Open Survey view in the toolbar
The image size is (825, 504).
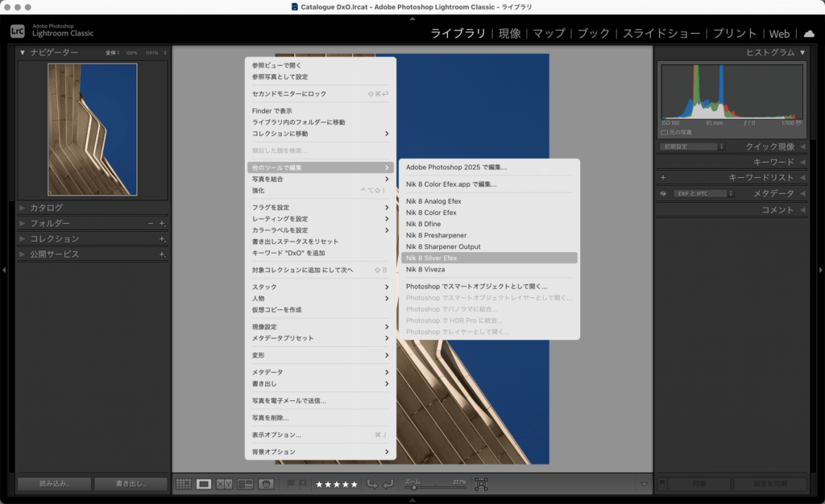245,484
